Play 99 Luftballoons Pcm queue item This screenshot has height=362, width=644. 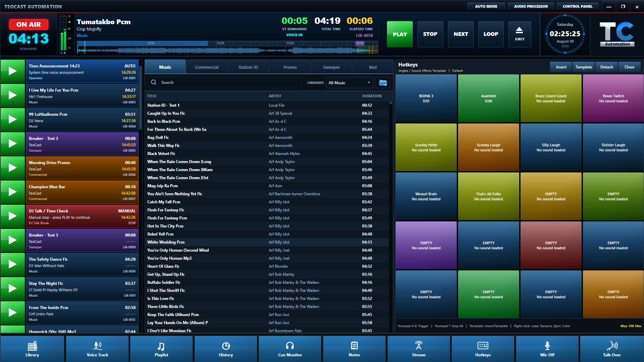point(13,119)
